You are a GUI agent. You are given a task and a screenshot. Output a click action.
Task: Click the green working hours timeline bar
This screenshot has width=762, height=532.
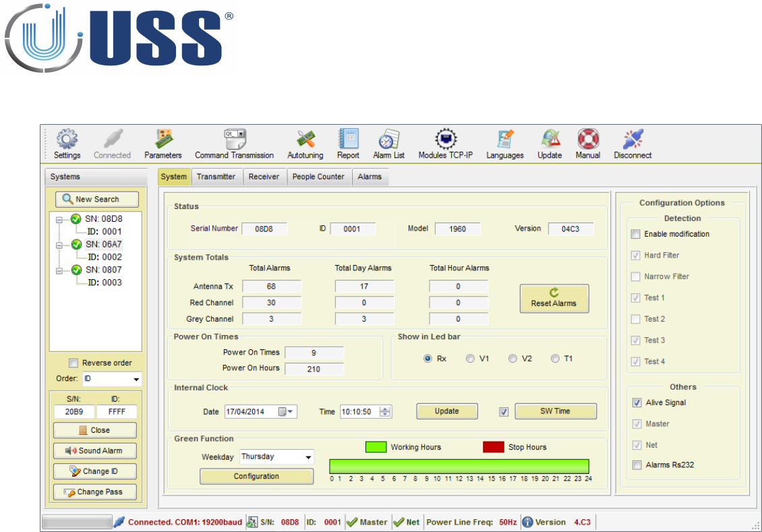459,467
